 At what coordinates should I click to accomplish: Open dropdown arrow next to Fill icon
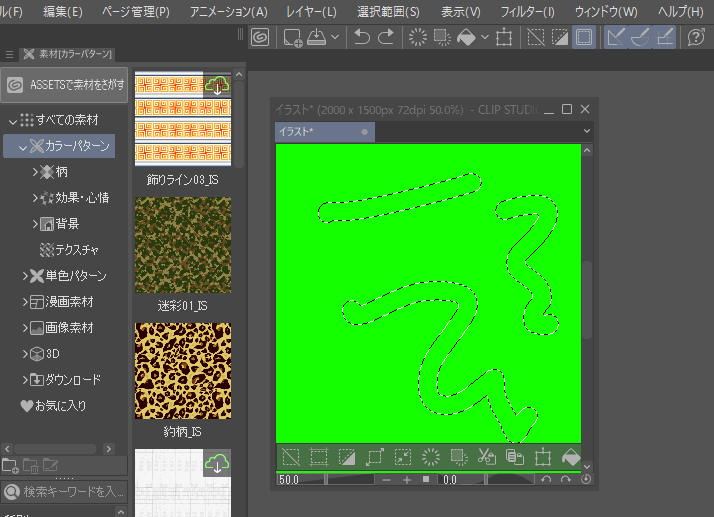pos(484,38)
